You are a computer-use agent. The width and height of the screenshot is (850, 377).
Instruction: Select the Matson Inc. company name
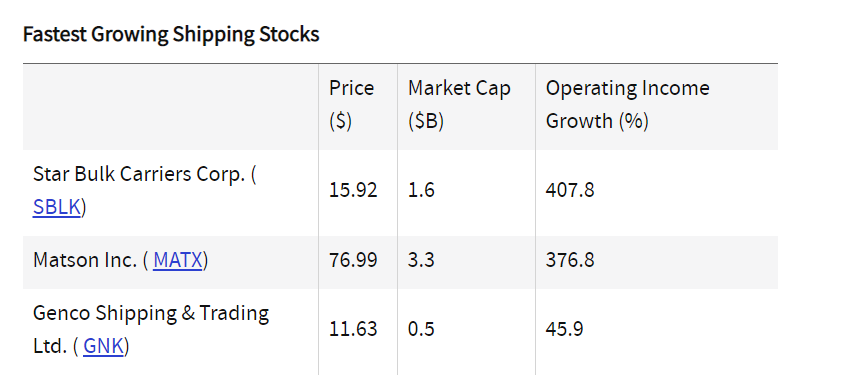[x=85, y=260]
